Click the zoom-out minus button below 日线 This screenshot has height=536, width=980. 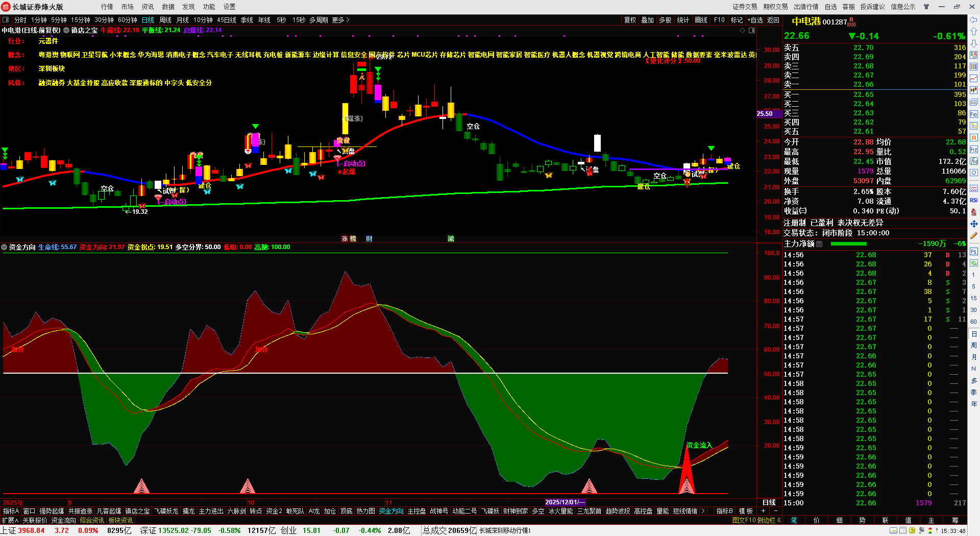click(776, 511)
